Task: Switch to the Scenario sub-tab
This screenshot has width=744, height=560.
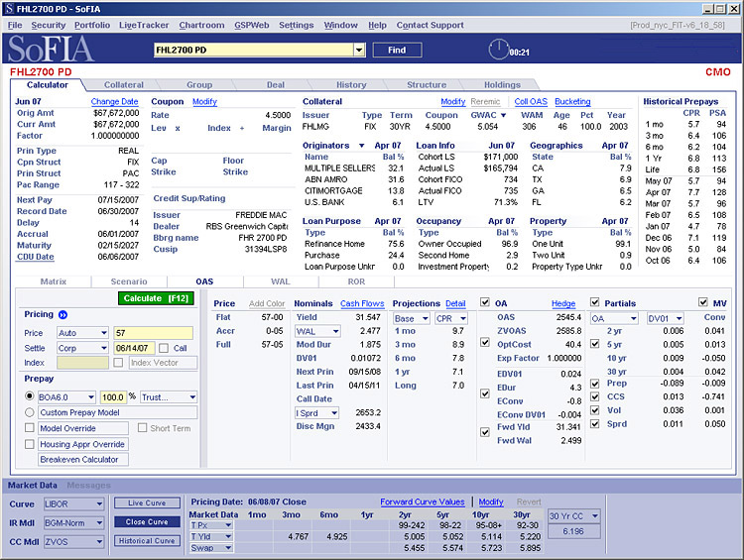Action: 129,281
